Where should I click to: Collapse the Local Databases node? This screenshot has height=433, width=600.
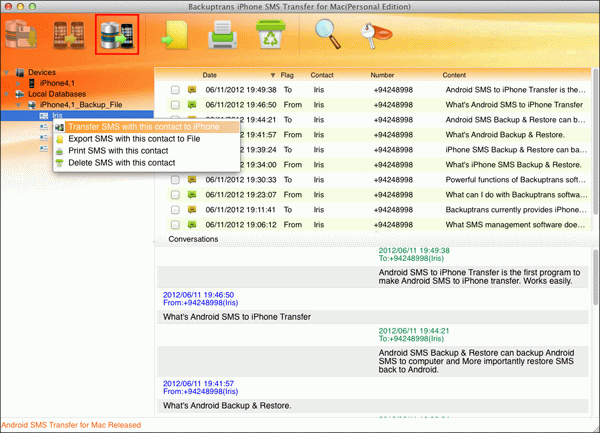7,94
